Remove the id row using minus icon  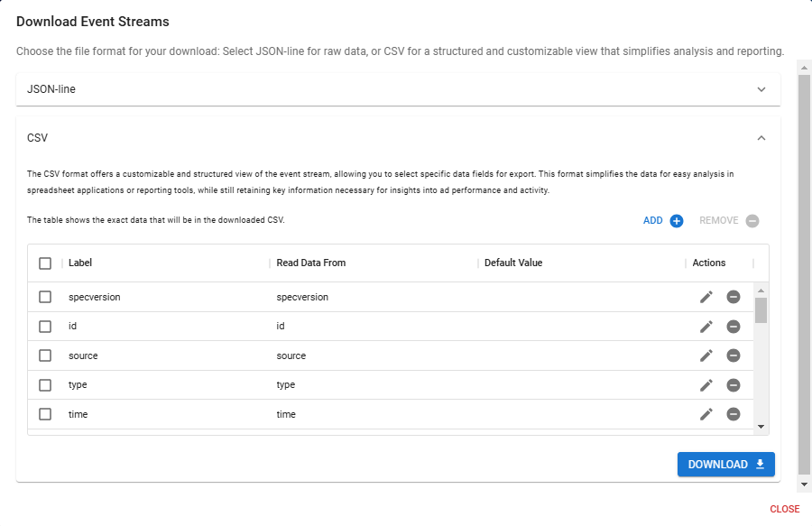pyautogui.click(x=734, y=327)
